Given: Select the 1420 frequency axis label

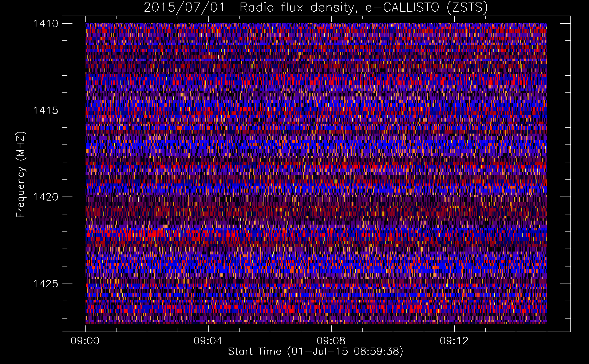Looking at the screenshot, I should click(46, 197).
